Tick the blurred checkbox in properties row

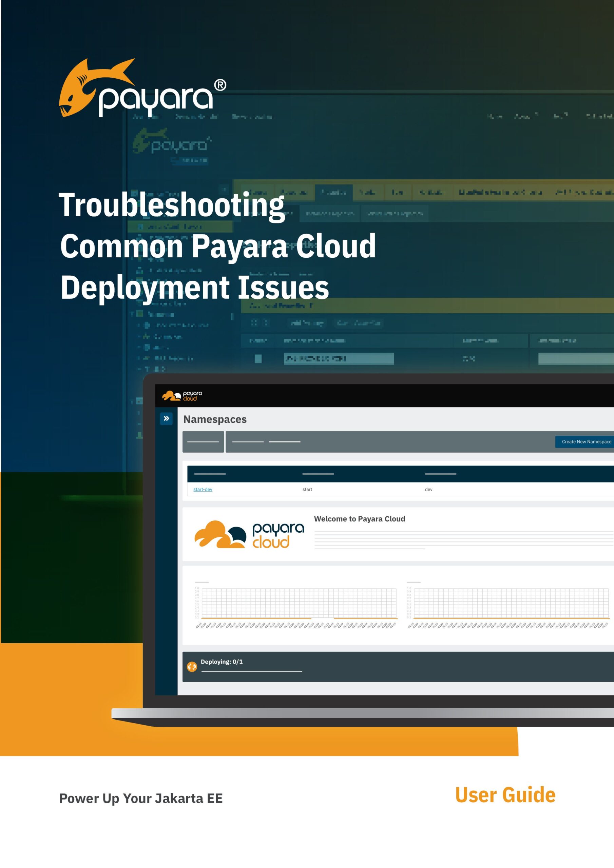point(258,358)
